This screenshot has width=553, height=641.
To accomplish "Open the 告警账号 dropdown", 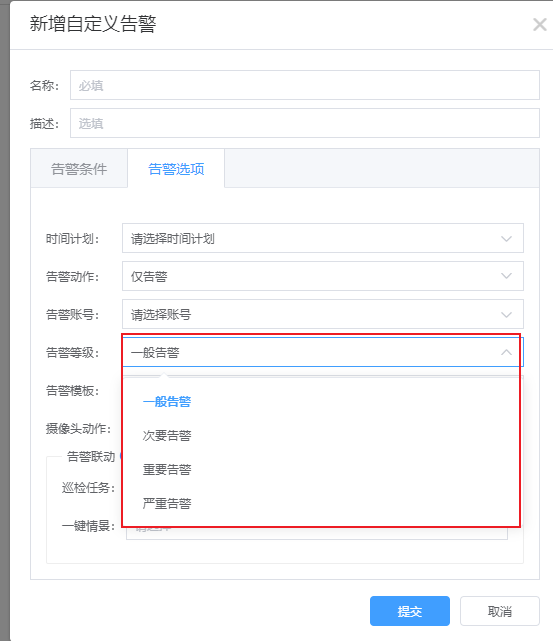I will point(323,314).
